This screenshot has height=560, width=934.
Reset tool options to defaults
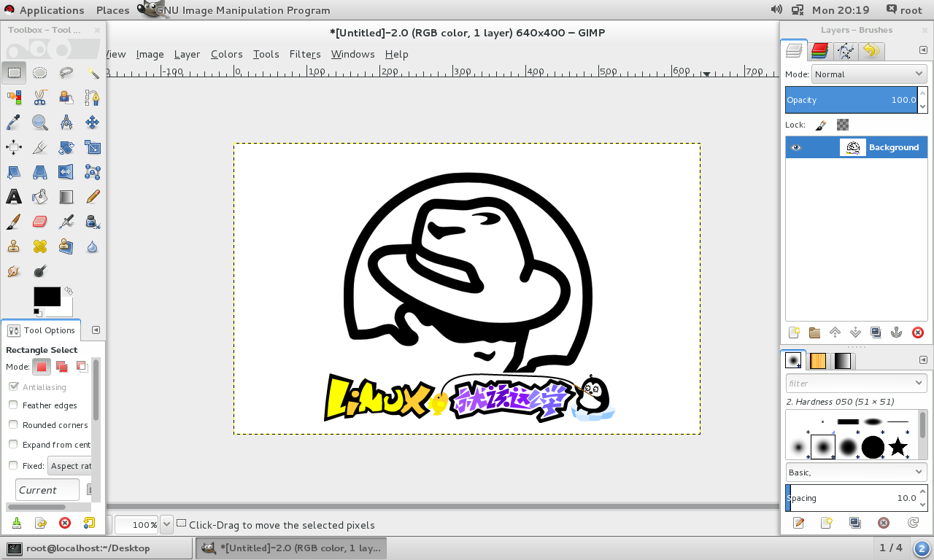tap(88, 522)
